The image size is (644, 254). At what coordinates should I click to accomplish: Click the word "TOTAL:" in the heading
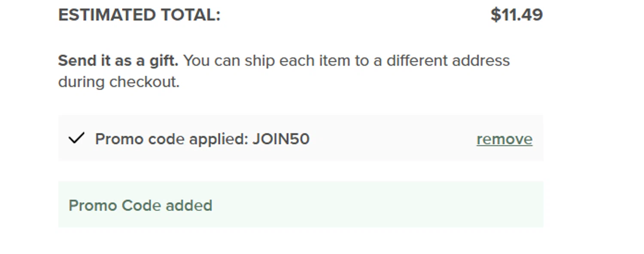tap(191, 15)
